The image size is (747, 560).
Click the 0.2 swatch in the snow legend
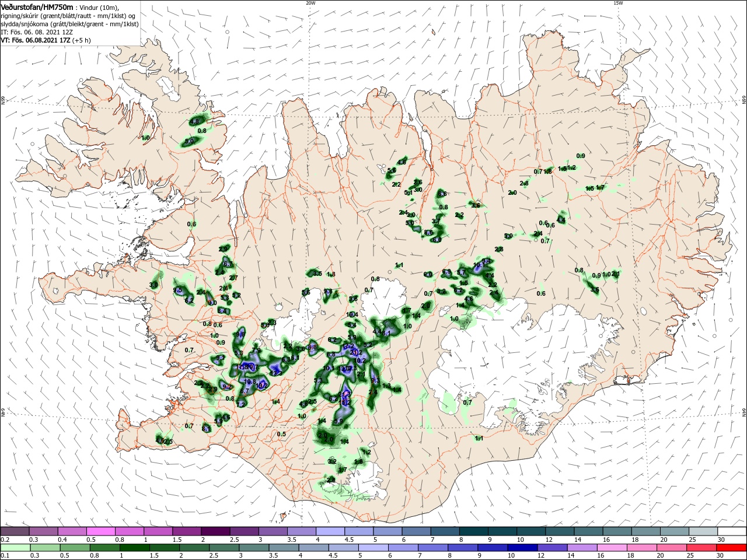pos(15,531)
